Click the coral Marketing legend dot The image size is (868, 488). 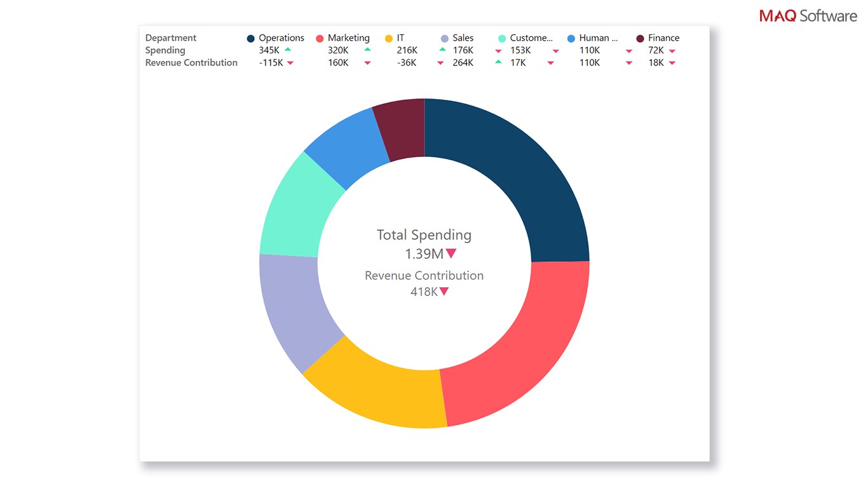(x=320, y=39)
